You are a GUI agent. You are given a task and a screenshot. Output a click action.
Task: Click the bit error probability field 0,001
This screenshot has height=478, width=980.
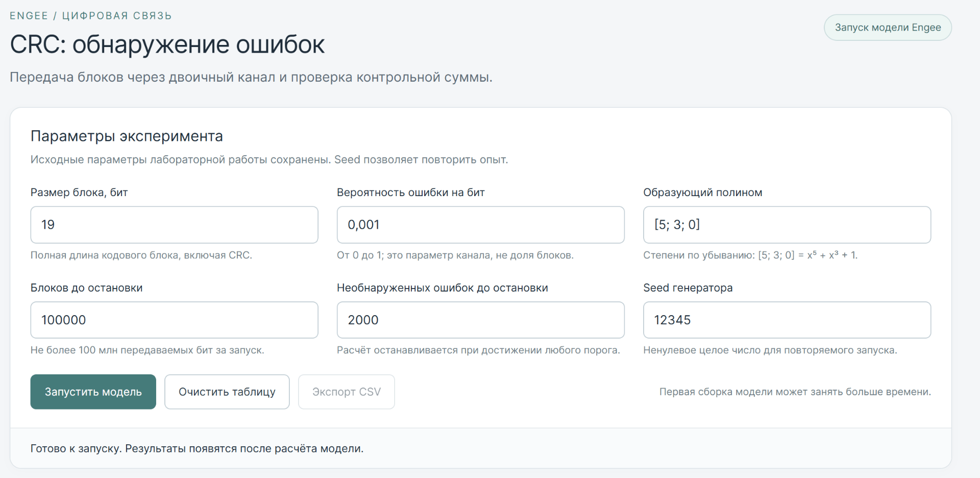click(x=481, y=225)
